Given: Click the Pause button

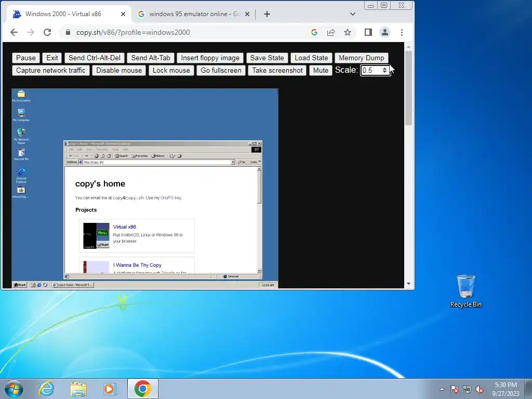Looking at the screenshot, I should pyautogui.click(x=26, y=58).
